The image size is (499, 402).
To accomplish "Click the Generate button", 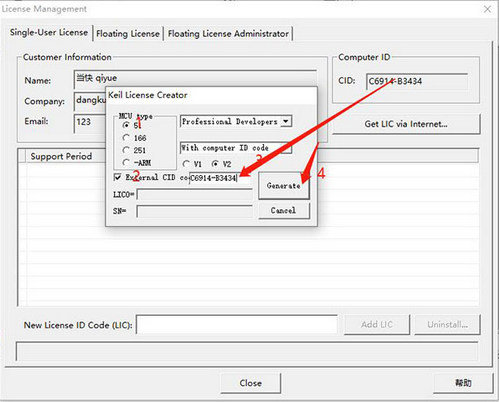I will (x=284, y=186).
